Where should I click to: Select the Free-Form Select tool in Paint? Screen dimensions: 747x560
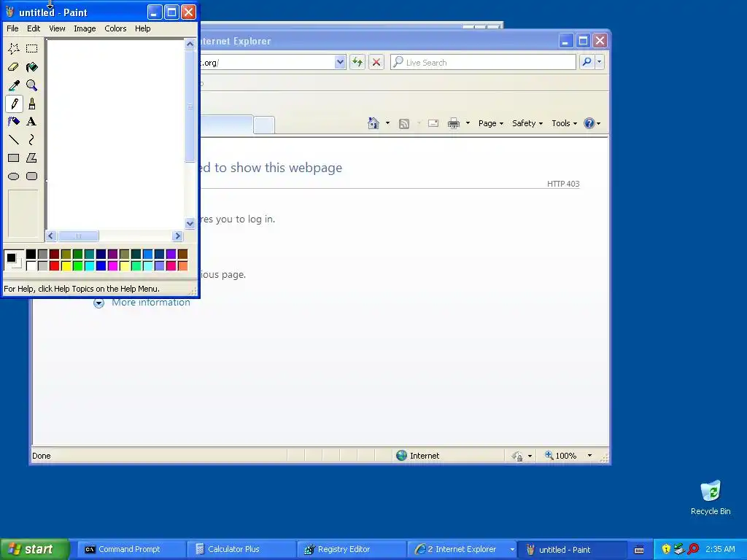pyautogui.click(x=14, y=49)
